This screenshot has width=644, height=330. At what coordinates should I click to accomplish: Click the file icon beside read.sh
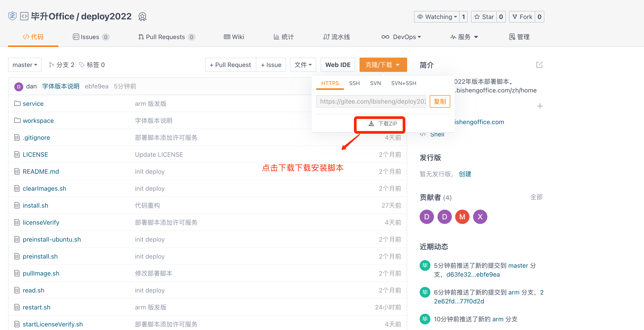point(17,290)
